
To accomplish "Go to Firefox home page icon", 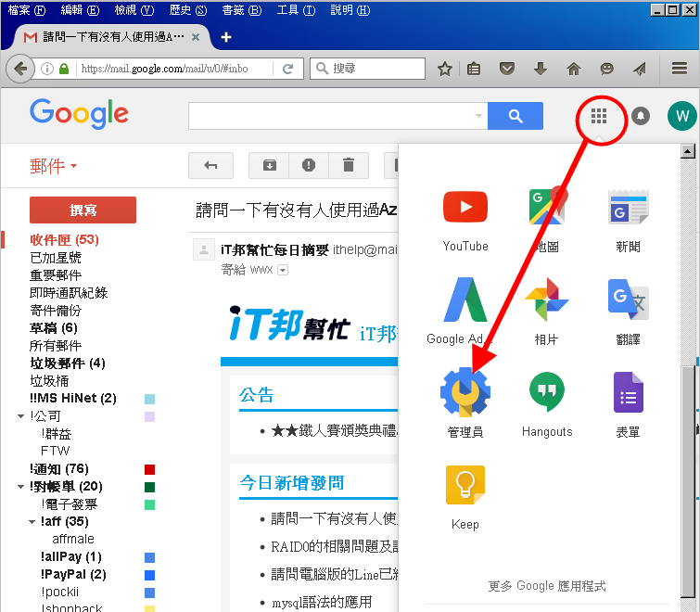I will pyautogui.click(x=574, y=69).
